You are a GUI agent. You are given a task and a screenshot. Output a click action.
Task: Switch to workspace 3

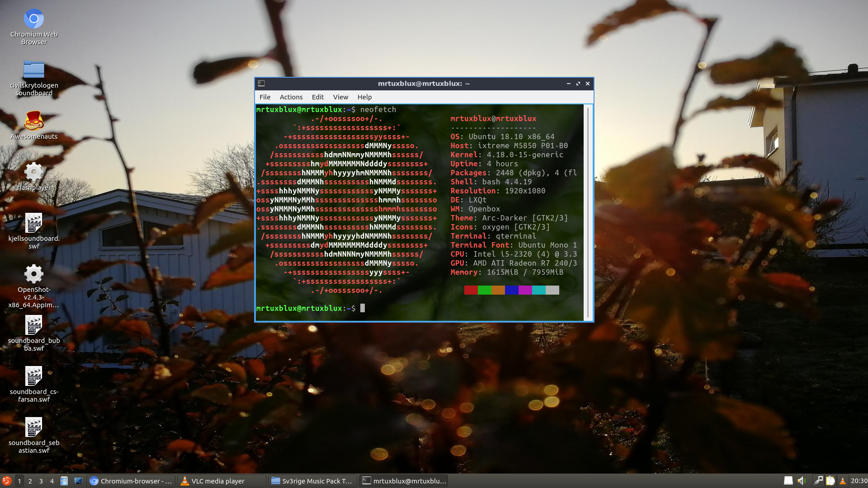tap(41, 481)
